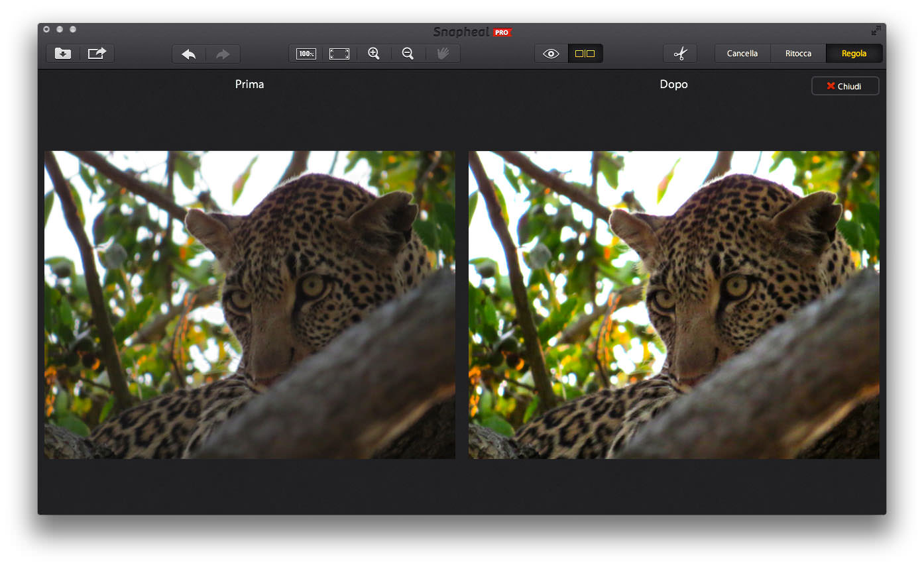Toggle the eye preview of the original
This screenshot has height=567, width=924.
click(x=551, y=54)
